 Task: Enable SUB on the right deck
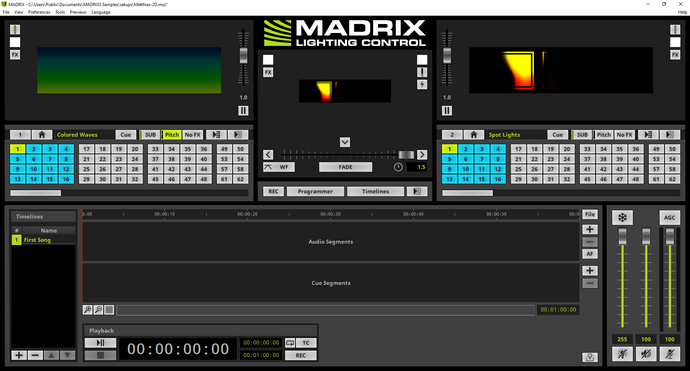(582, 135)
